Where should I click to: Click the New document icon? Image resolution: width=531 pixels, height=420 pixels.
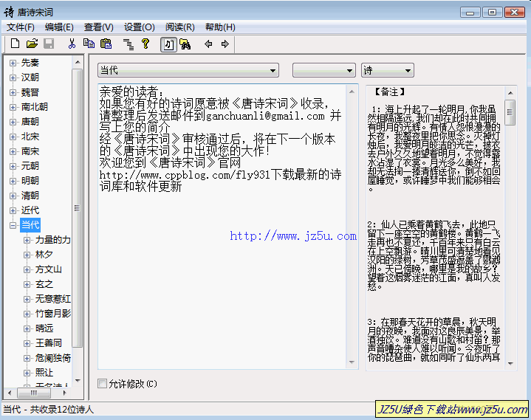tap(15, 44)
